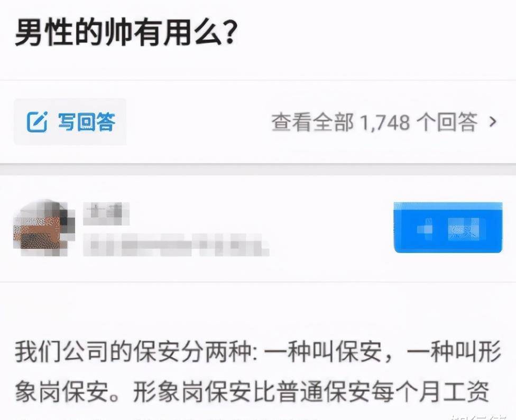Image resolution: width=516 pixels, height=420 pixels.
Task: Click the plus icon in follow button
Action: (425, 229)
